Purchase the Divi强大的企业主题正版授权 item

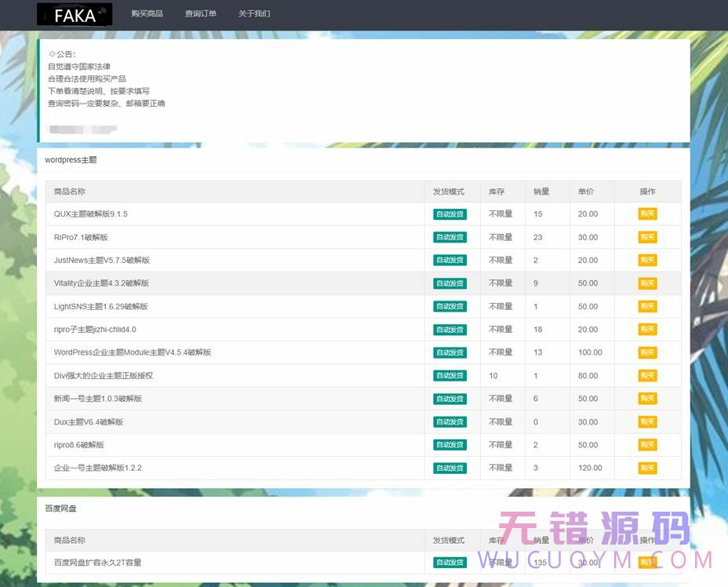click(x=647, y=376)
